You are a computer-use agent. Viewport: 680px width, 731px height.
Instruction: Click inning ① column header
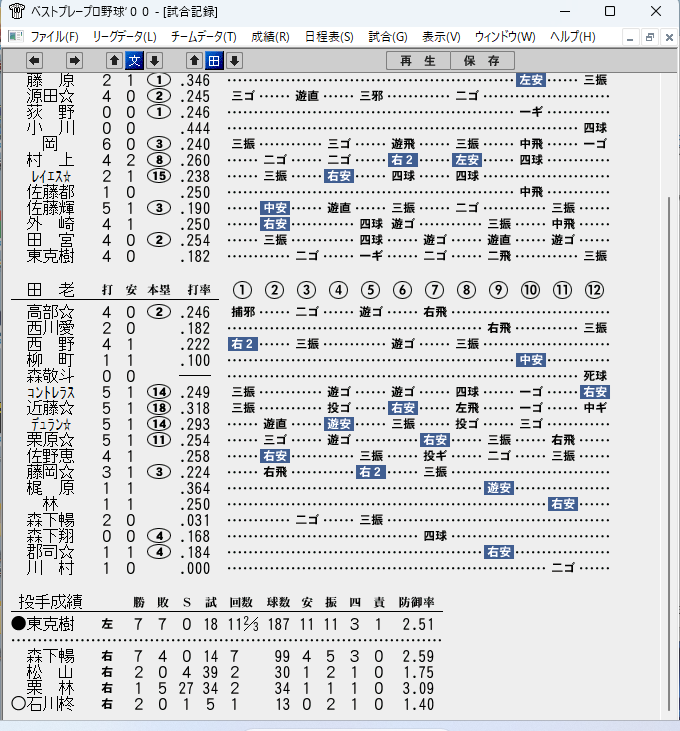242,290
